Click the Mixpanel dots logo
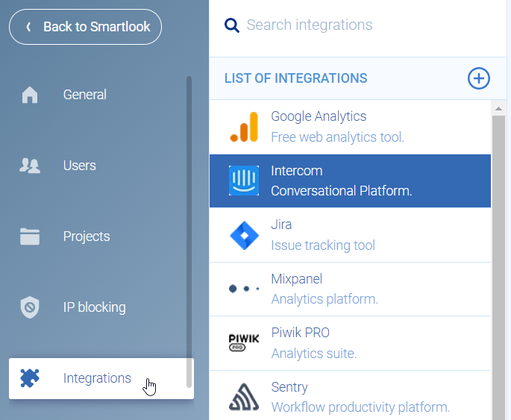 (244, 289)
